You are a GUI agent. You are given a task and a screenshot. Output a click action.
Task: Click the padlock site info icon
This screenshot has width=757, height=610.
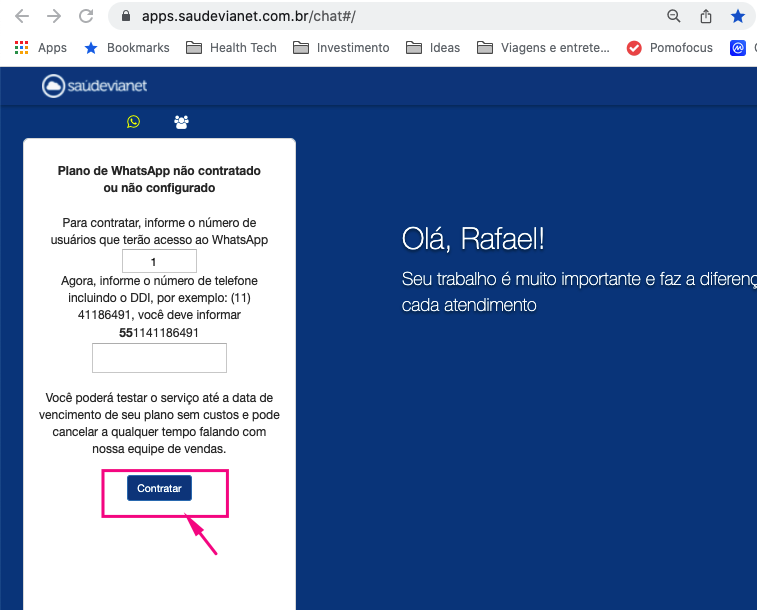(x=126, y=16)
